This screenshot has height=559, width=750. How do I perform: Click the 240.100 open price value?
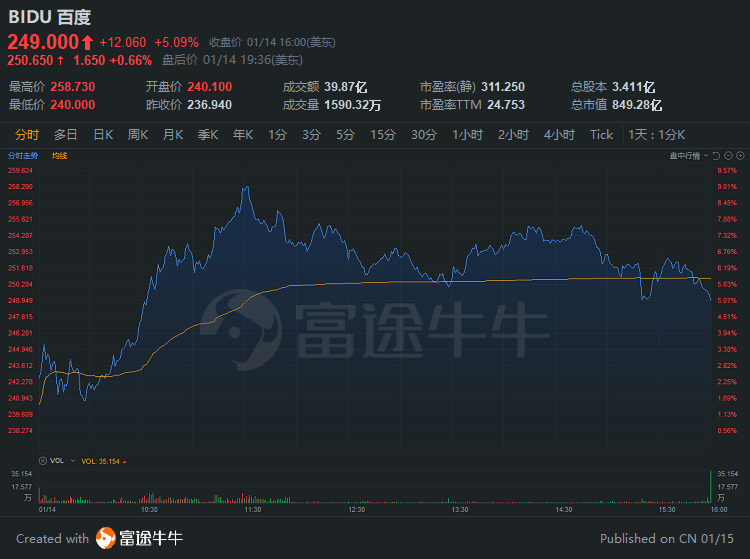tap(210, 87)
